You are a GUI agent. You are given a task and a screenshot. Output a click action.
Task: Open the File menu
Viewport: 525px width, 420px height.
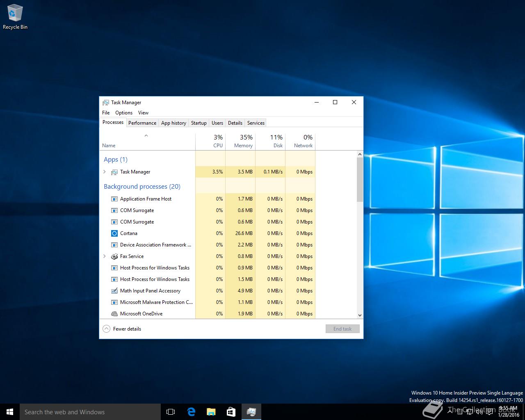(x=106, y=113)
